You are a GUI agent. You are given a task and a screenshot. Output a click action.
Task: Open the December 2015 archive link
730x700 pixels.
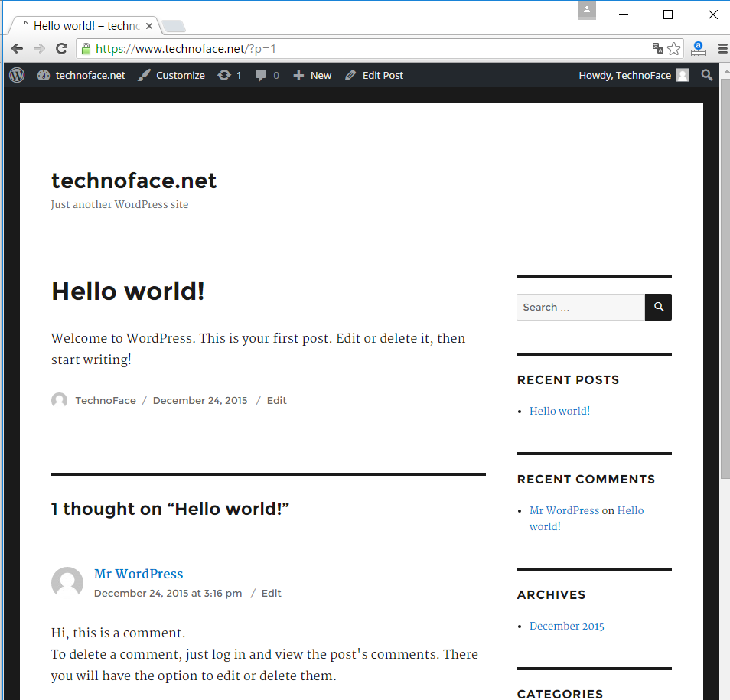pyautogui.click(x=566, y=626)
